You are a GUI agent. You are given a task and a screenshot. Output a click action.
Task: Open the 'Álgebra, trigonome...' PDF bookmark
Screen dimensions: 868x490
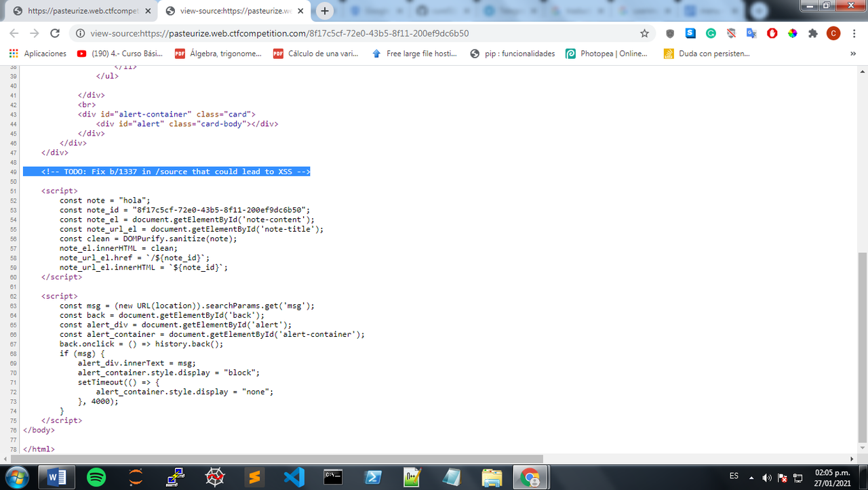click(218, 54)
